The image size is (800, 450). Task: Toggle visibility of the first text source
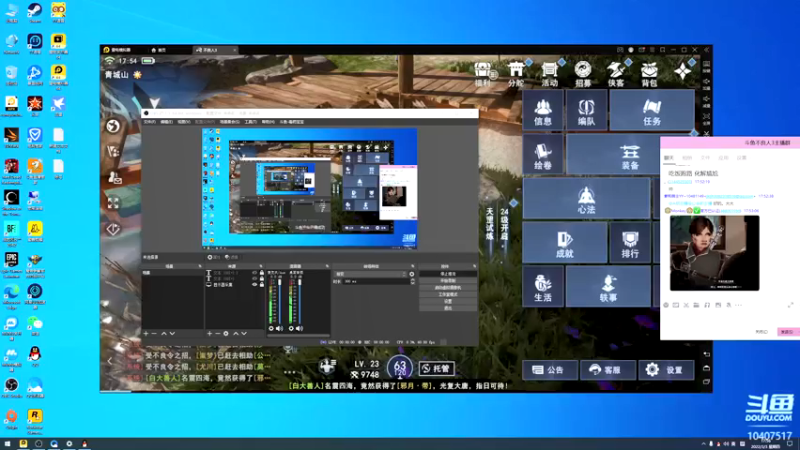coord(255,273)
